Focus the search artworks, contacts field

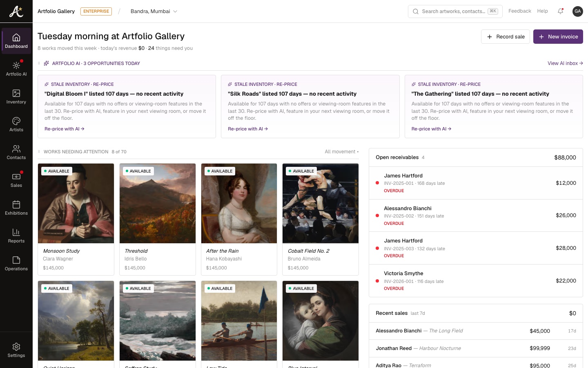455,11
